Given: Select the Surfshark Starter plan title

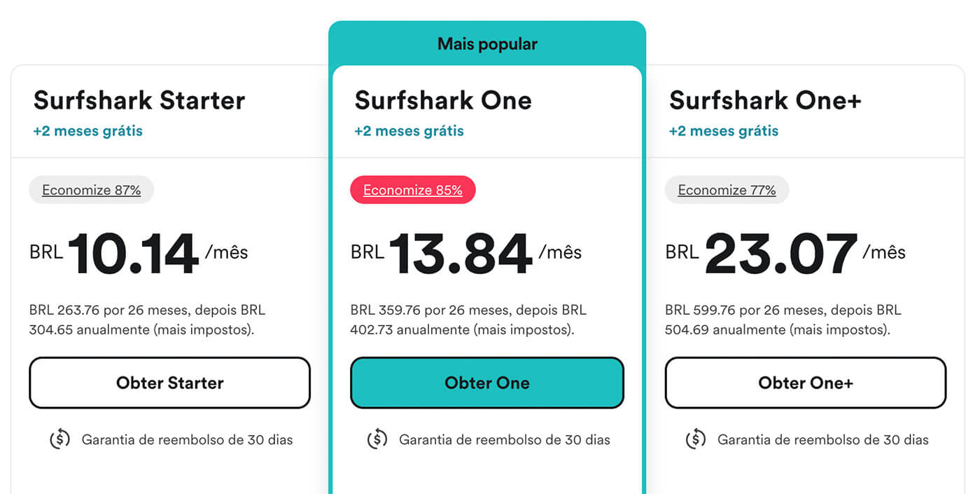Looking at the screenshot, I should click(x=139, y=100).
